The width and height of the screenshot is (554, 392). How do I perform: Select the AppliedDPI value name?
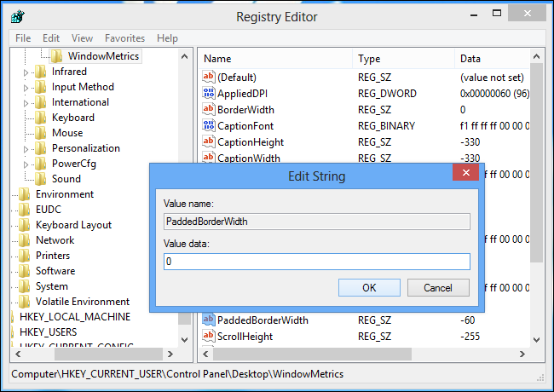coord(242,94)
